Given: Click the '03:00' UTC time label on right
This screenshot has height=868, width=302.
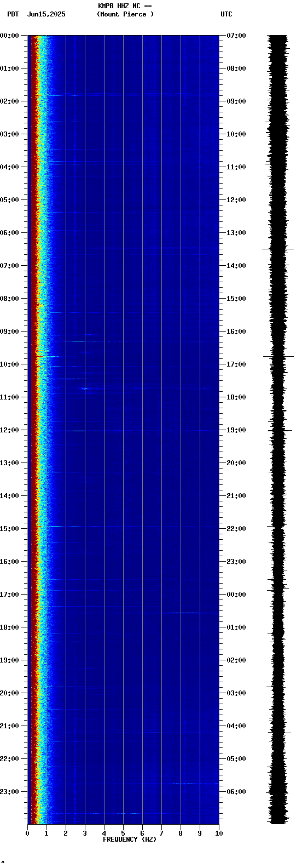Looking at the screenshot, I should (x=236, y=693).
